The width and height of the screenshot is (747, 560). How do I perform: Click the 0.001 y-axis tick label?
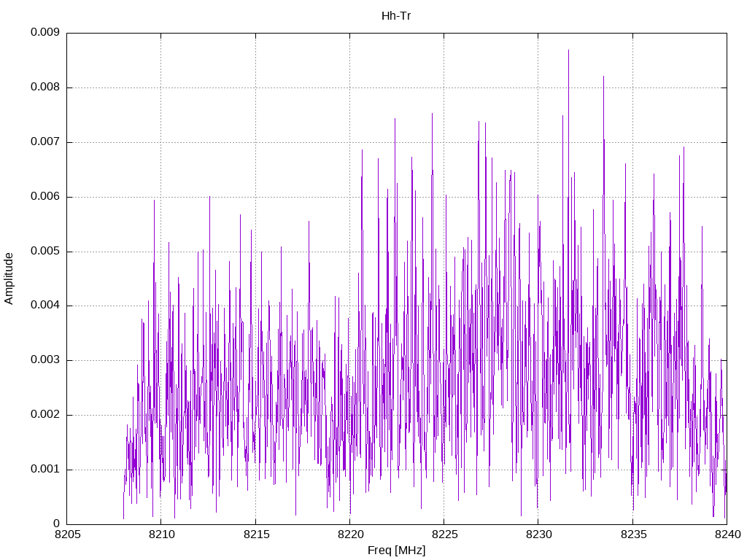coord(45,469)
